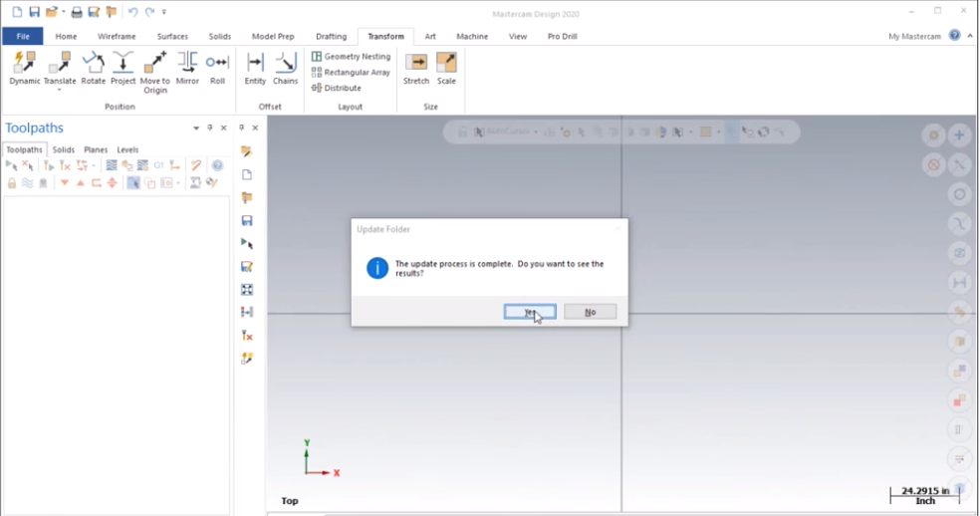This screenshot has width=980, height=516.
Task: Open the Drafting tab
Action: [x=331, y=36]
